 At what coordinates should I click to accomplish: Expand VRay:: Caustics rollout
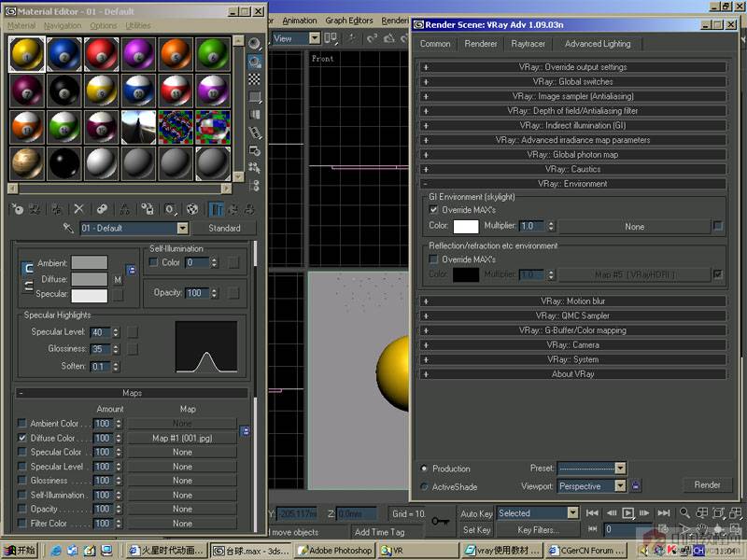pyautogui.click(x=572, y=169)
